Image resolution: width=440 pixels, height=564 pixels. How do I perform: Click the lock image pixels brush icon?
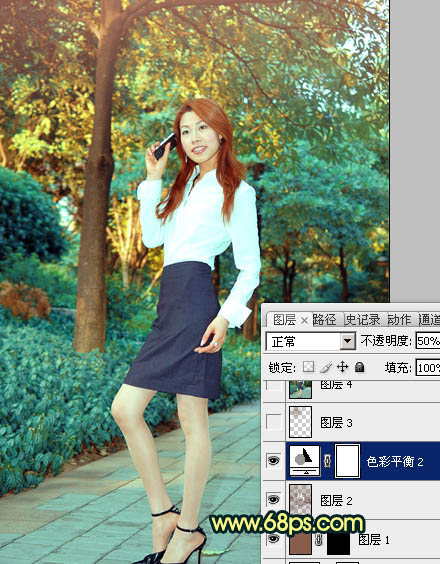pyautogui.click(x=326, y=367)
